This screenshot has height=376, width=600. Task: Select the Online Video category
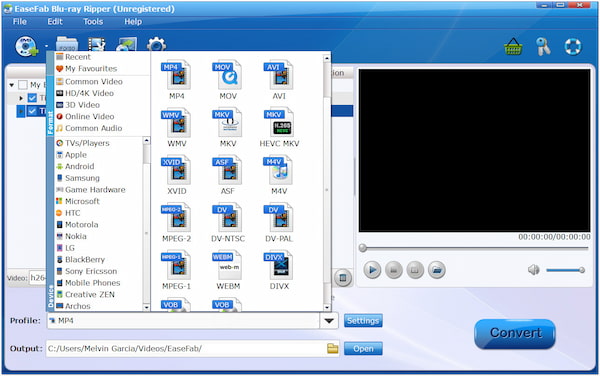tap(85, 116)
